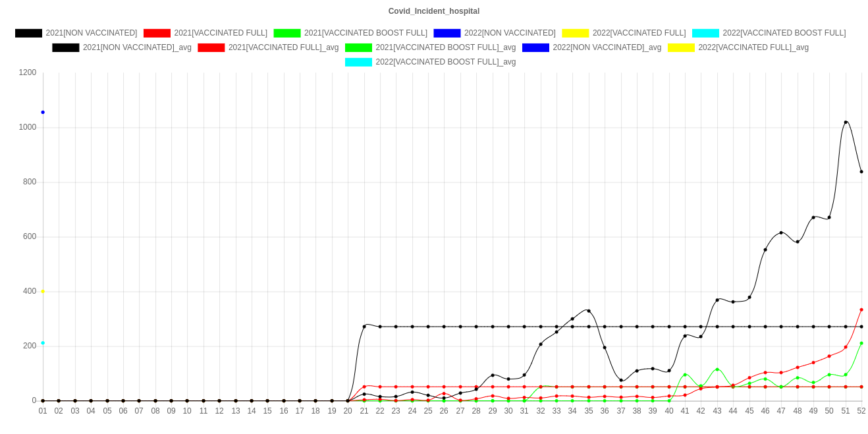868x434 pixels.
Task: Click the cyan swatch in top legend row
Action: tap(705, 33)
